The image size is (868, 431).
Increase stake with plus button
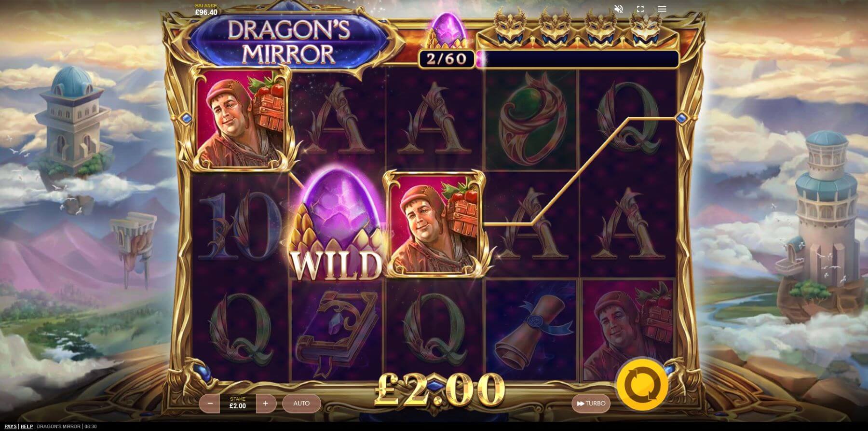coord(265,403)
